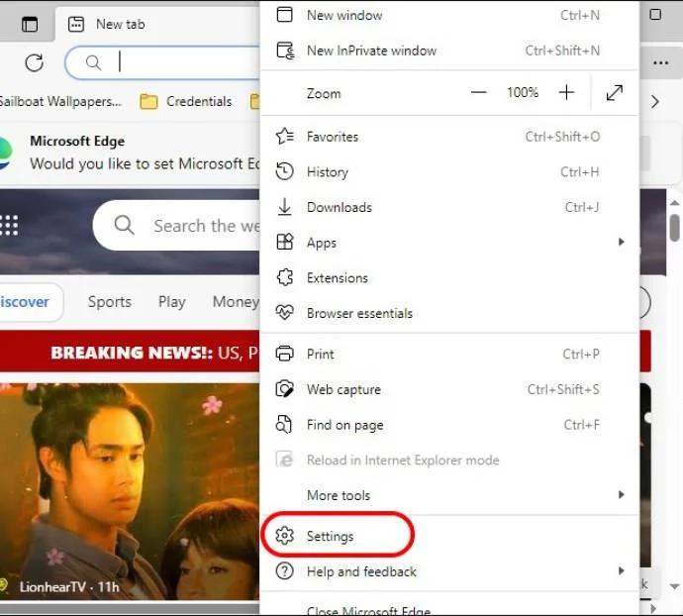Click scrollbar up arrow
Viewport: 683px width, 616px height.
(x=674, y=203)
